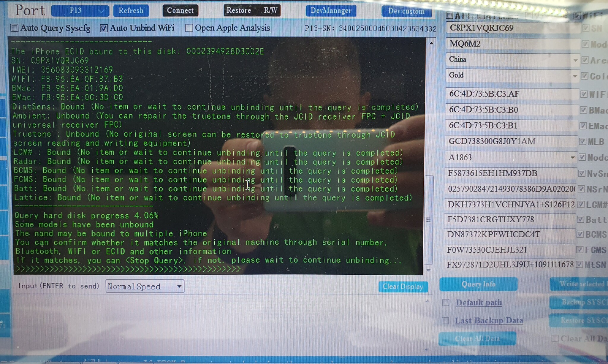Click the LCM# field DKH7373H1VCHNJYA1
The image size is (608, 364).
point(510,205)
